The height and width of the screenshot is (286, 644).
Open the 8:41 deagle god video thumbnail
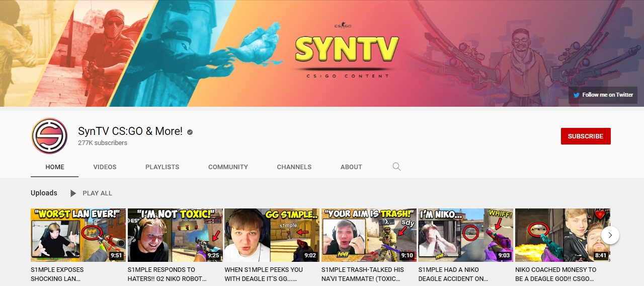562,235
